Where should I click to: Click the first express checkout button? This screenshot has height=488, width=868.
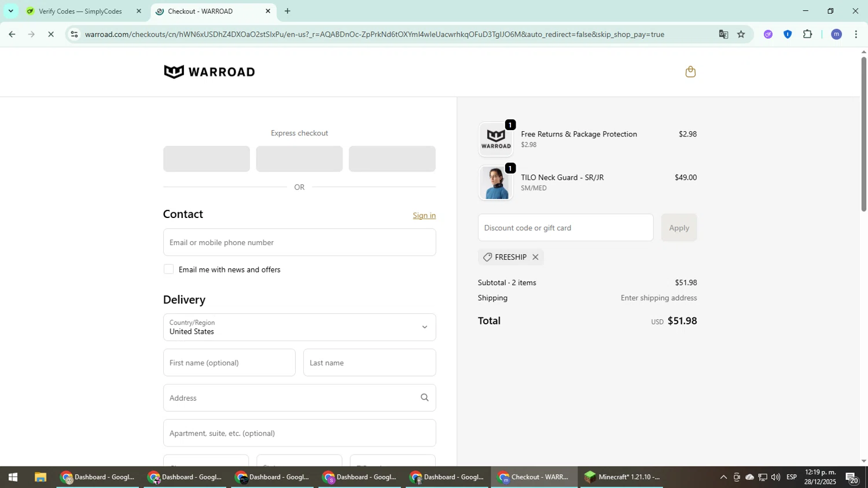[x=207, y=159]
